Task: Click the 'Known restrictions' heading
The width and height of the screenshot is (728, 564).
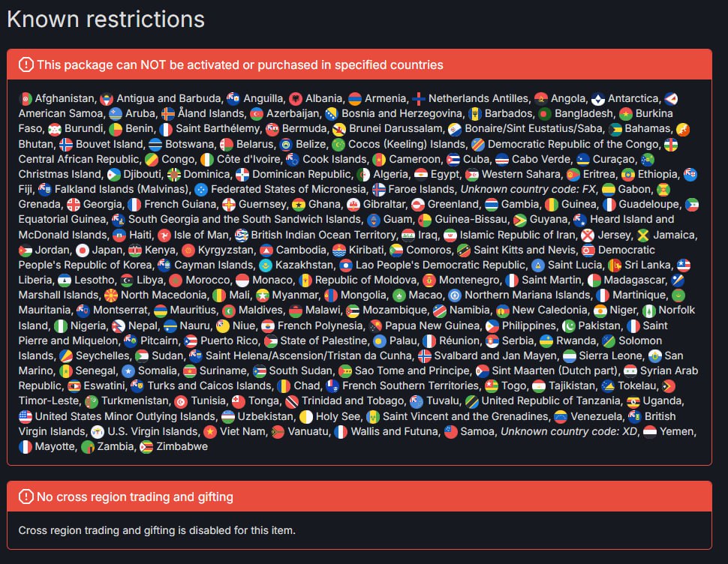Action: click(x=106, y=19)
